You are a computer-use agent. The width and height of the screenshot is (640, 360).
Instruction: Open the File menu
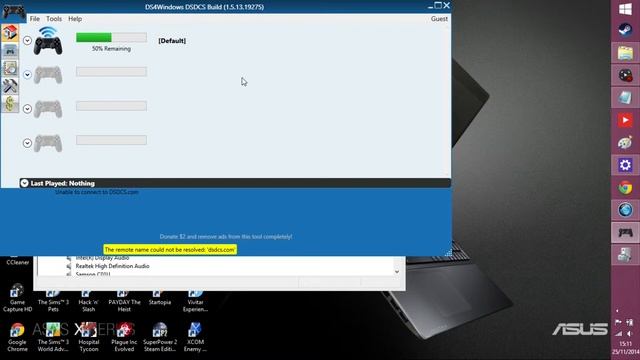click(x=35, y=19)
